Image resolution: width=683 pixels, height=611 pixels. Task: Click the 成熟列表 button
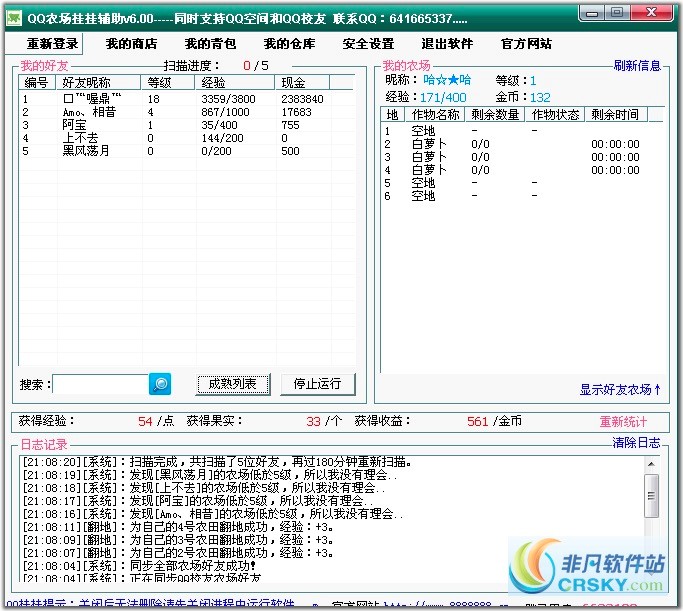(x=233, y=383)
